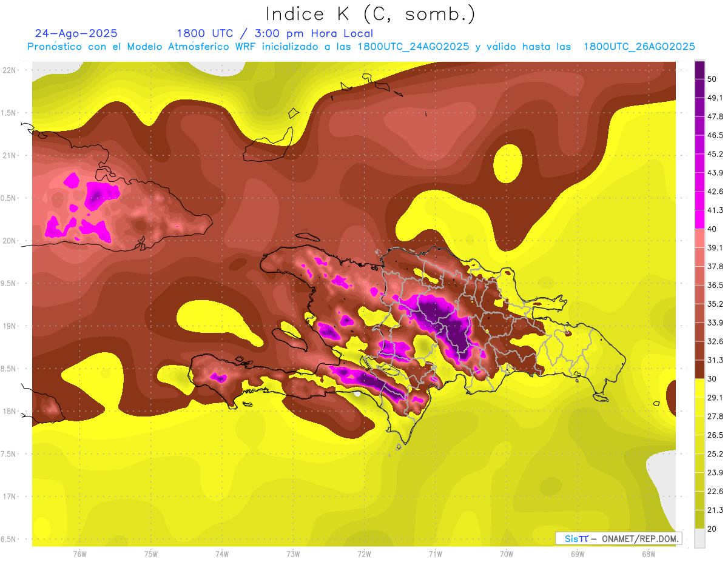Select the "72W" longitude label

(x=364, y=554)
